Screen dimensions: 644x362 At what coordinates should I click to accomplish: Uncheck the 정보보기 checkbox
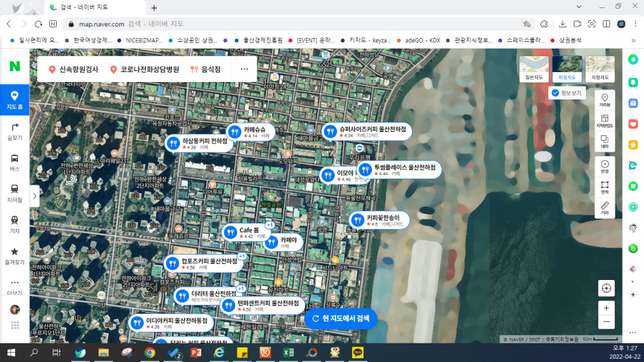click(555, 93)
